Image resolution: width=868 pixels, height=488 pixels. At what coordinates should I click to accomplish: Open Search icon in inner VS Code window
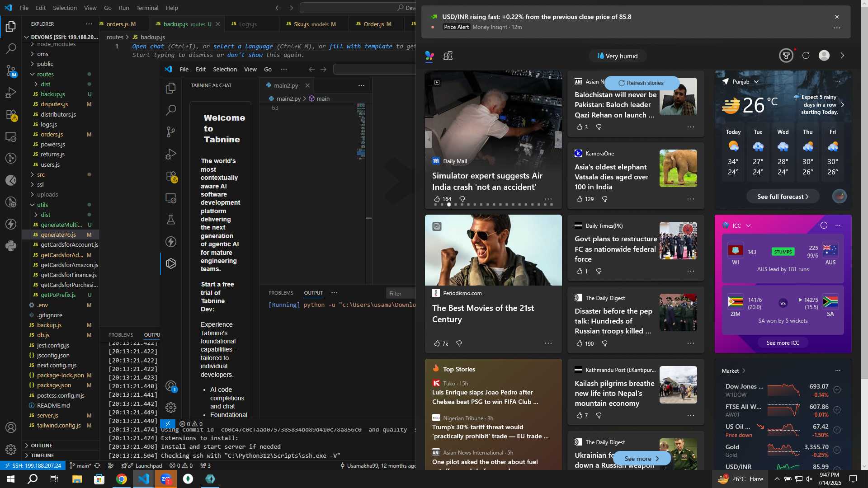(171, 110)
